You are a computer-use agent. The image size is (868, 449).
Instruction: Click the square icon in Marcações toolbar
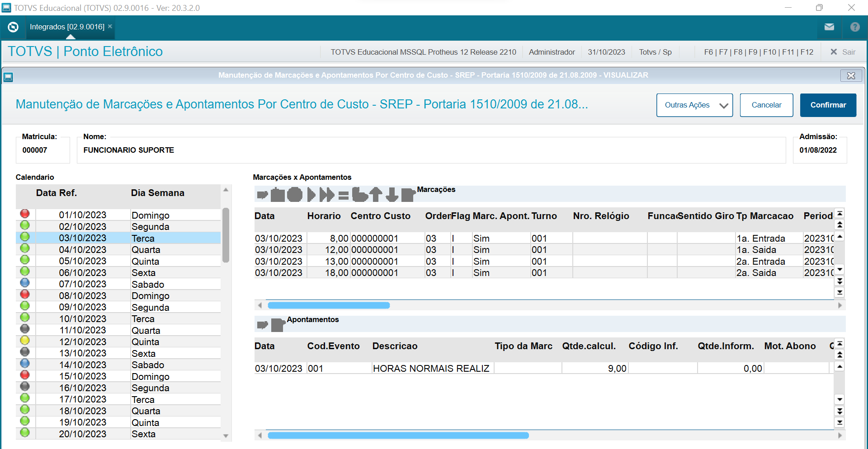278,195
